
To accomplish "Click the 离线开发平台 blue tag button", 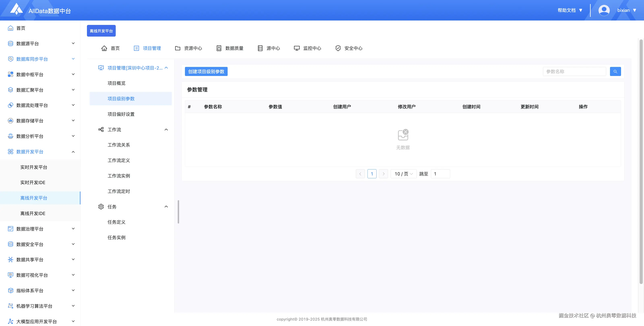I will point(101,31).
